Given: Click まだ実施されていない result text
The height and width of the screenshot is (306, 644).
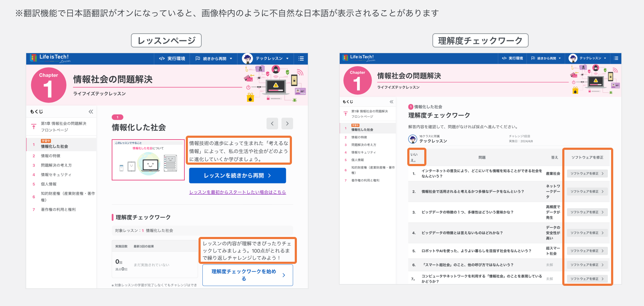Looking at the screenshot, I should [151, 265].
